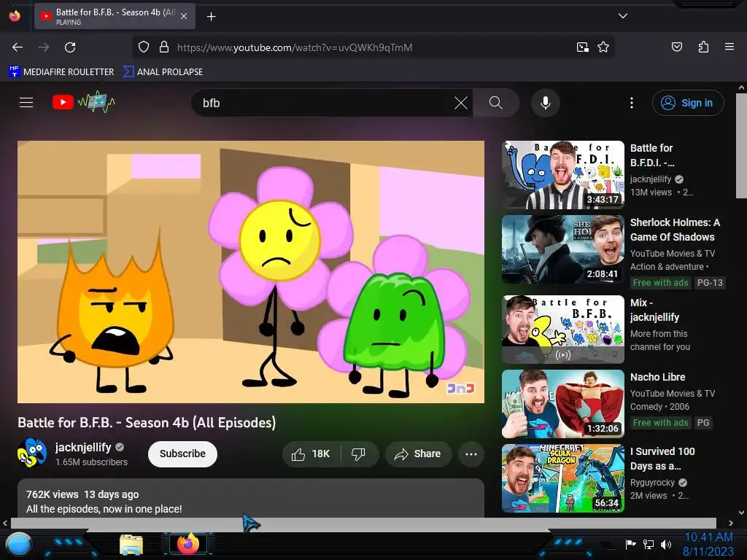Viewport: 747px width, 560px height.
Task: Open the second bookmark in the bookmarks toolbar
Action: click(163, 72)
